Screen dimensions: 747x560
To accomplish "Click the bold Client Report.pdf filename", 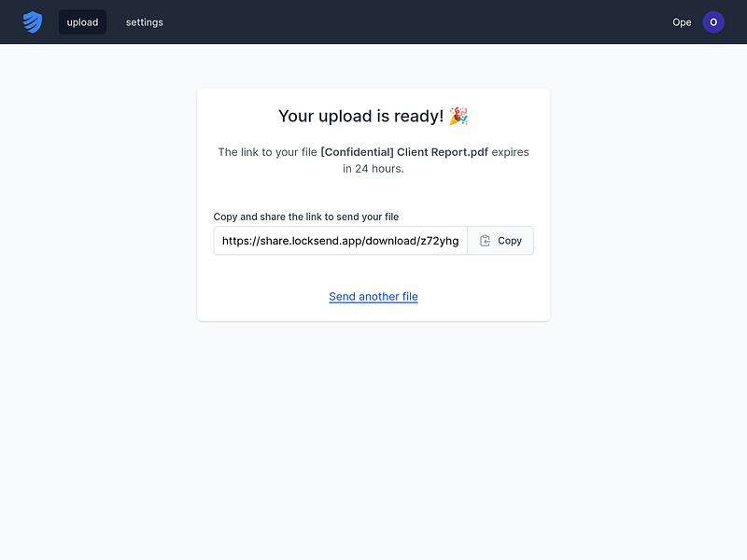I will tap(443, 152).
